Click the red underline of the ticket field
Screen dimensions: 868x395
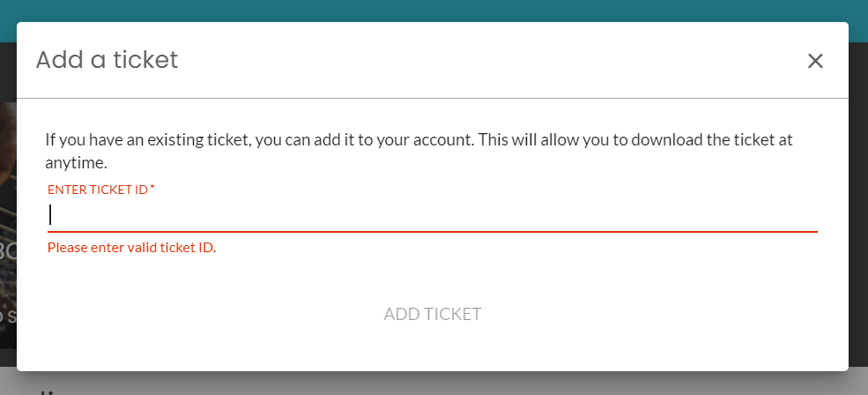pos(433,232)
